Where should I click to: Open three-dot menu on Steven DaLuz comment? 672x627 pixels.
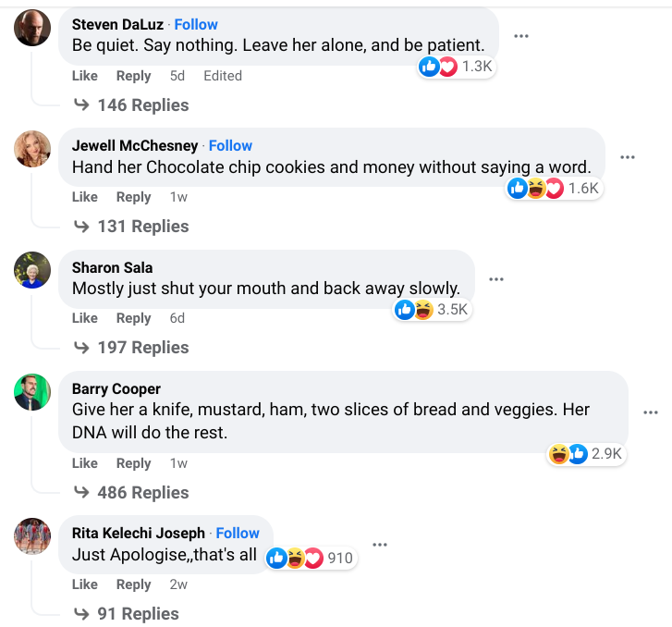point(521,36)
